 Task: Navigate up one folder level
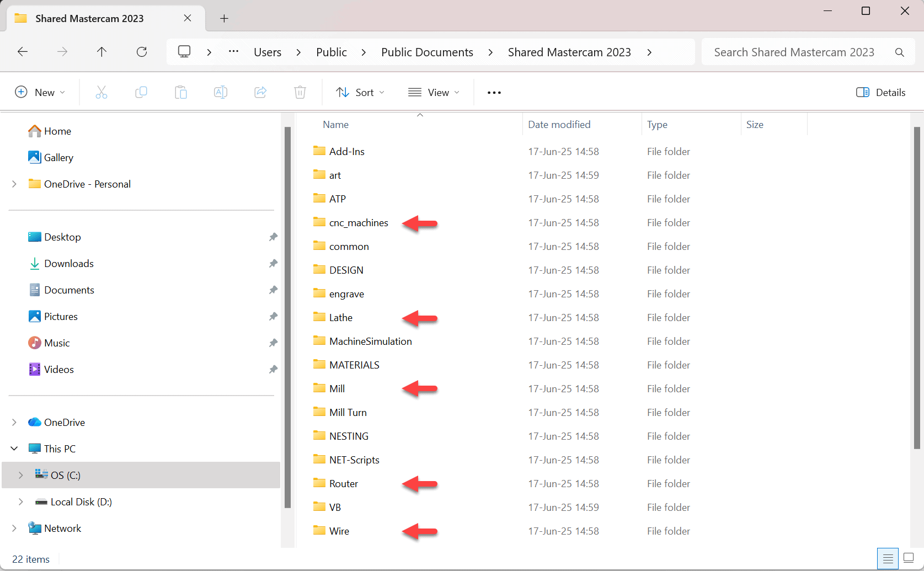102,51
